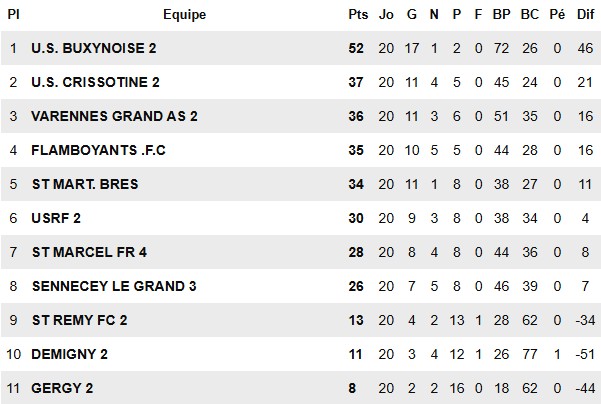Click the Pl rank column header
601x404 pixels.
(13, 15)
